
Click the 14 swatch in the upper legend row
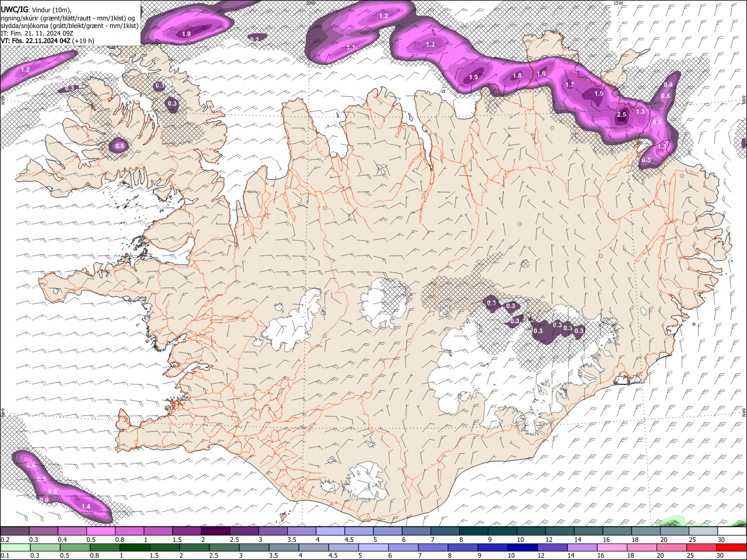(589, 531)
